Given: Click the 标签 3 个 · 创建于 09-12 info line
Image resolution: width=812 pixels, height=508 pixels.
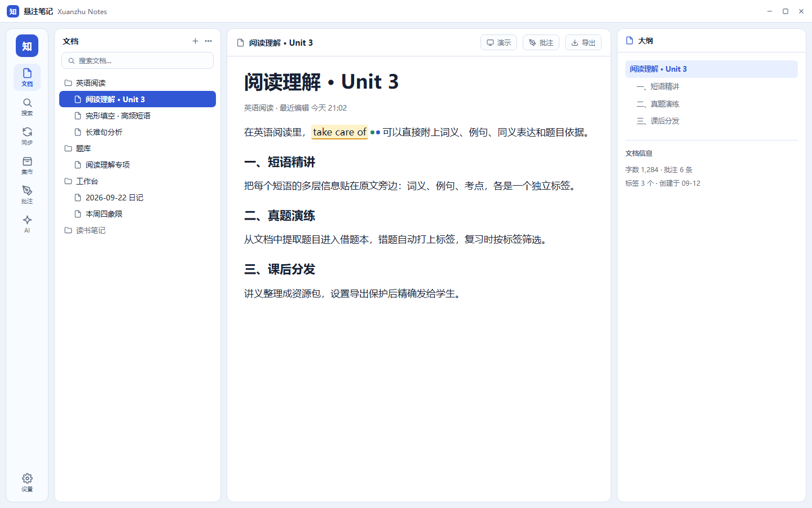Looking at the screenshot, I should (663, 183).
